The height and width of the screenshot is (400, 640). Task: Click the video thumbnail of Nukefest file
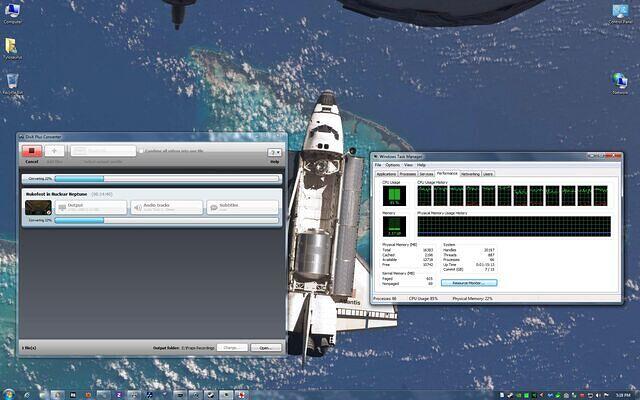(x=39, y=207)
